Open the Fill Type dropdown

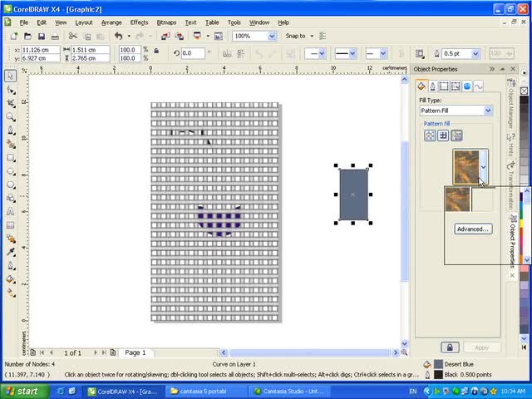point(487,111)
